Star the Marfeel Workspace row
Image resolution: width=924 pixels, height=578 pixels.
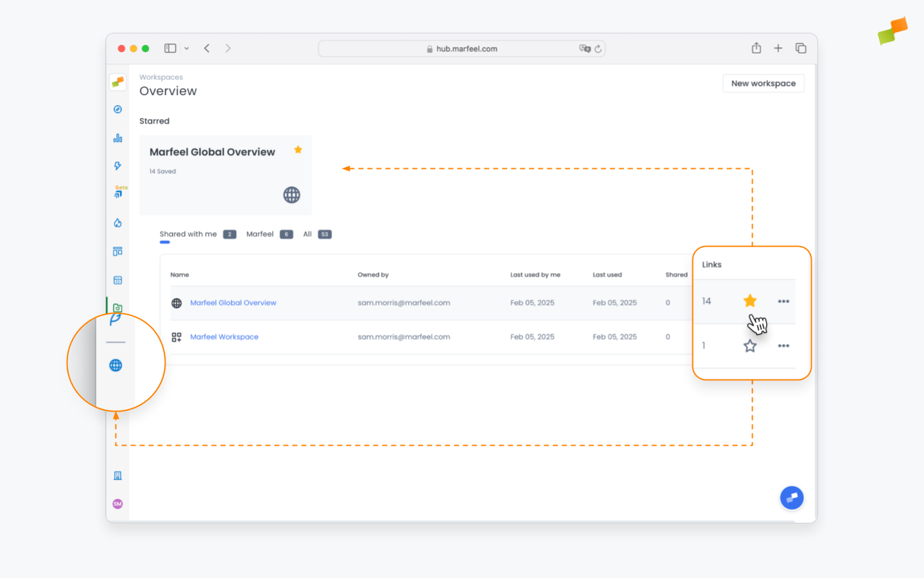click(749, 346)
